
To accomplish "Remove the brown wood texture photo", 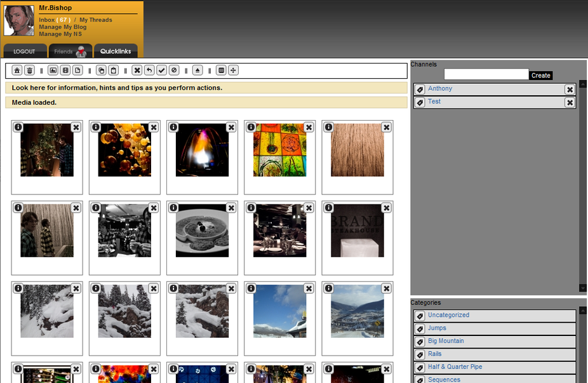I will pos(386,127).
